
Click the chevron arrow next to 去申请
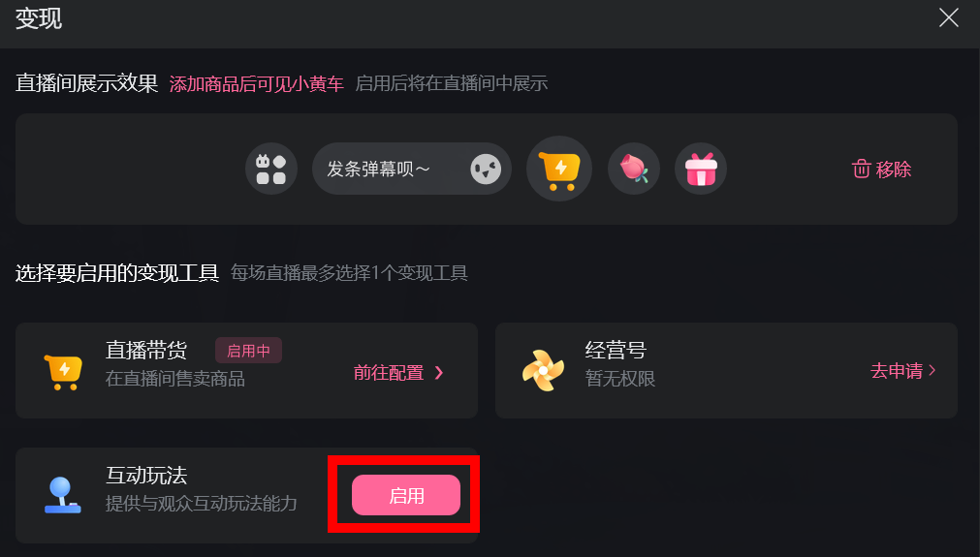[x=932, y=370]
